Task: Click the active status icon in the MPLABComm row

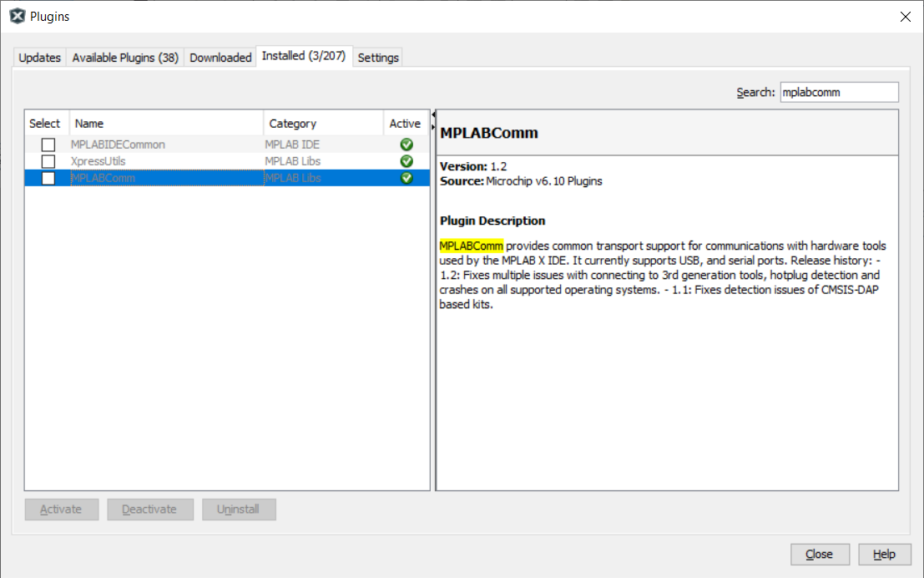Action: [406, 178]
